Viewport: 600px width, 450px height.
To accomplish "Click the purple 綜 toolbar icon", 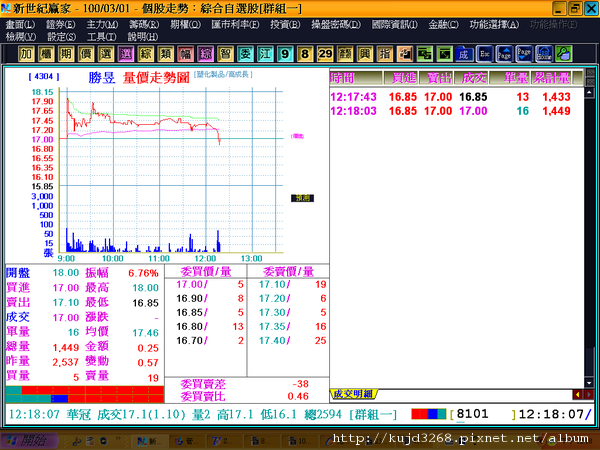I will [x=205, y=54].
